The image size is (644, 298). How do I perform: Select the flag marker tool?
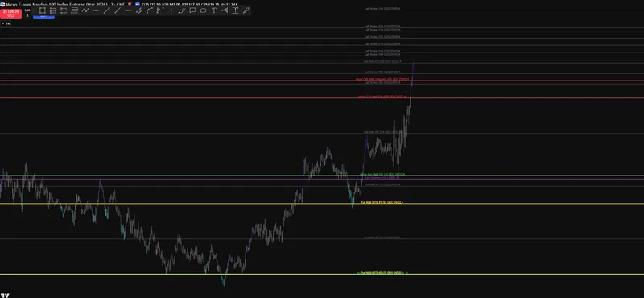(160, 10)
